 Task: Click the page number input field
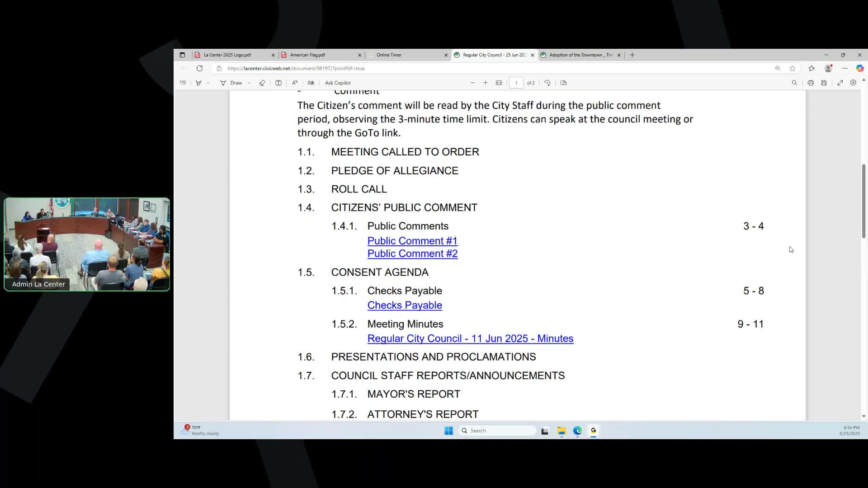(x=516, y=83)
